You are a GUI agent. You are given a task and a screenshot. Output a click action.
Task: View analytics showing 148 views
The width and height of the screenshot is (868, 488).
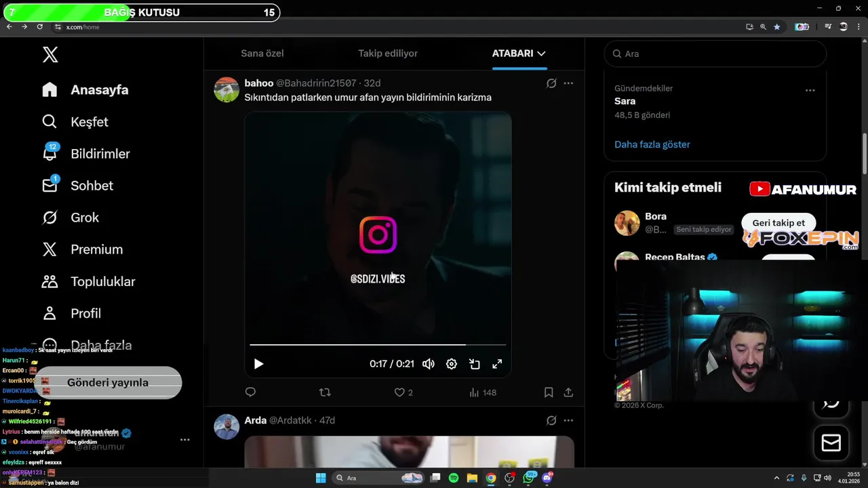tap(483, 392)
